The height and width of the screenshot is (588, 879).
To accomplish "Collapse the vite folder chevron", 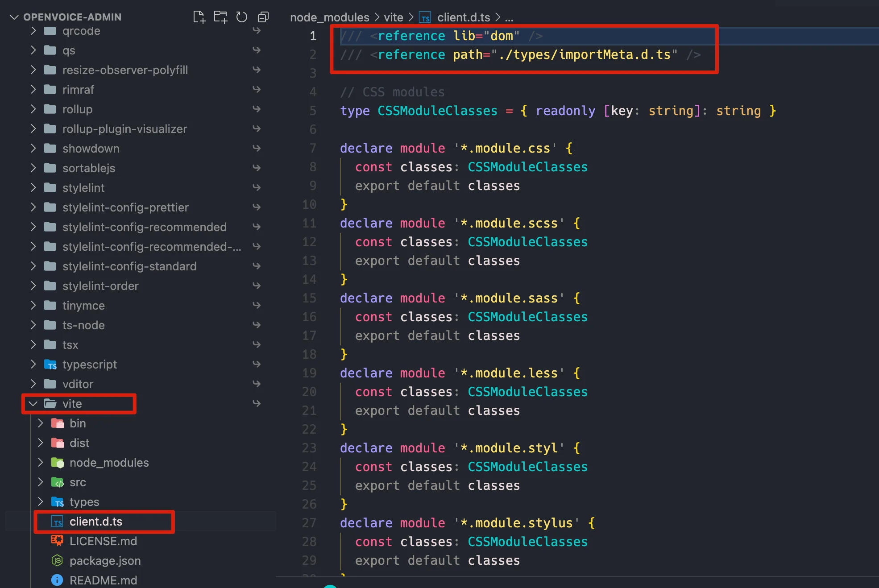I will pos(33,404).
